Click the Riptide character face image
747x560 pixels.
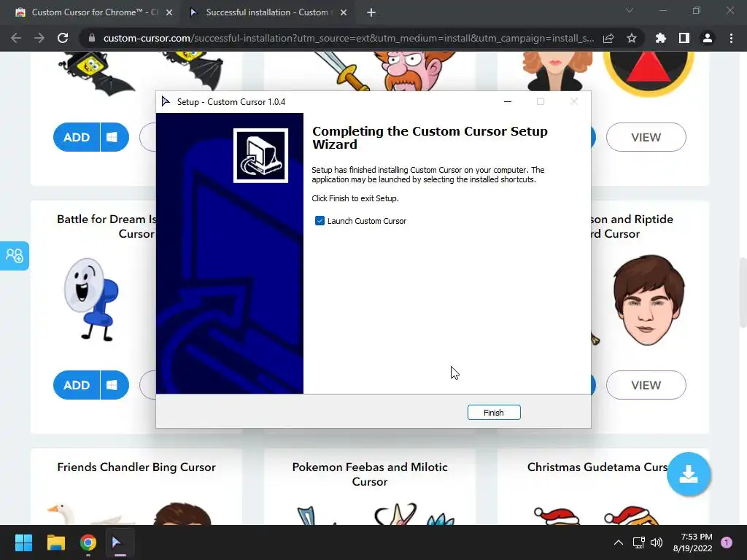pos(649,300)
